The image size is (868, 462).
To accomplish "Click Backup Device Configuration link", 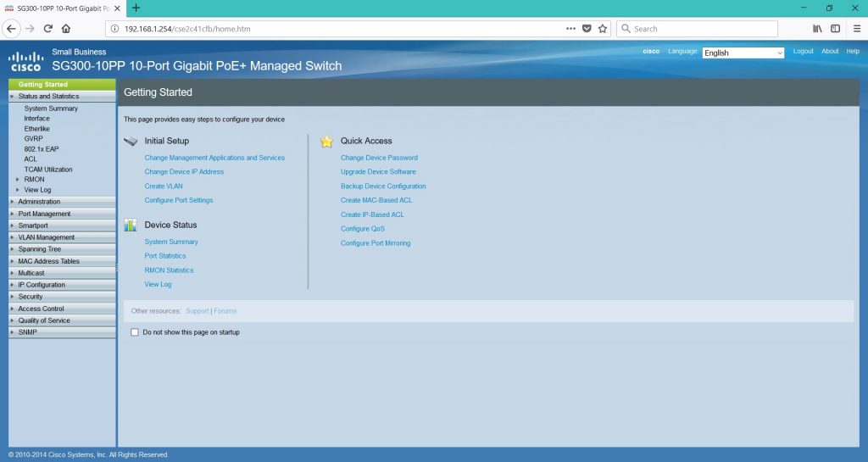I will tap(383, 186).
